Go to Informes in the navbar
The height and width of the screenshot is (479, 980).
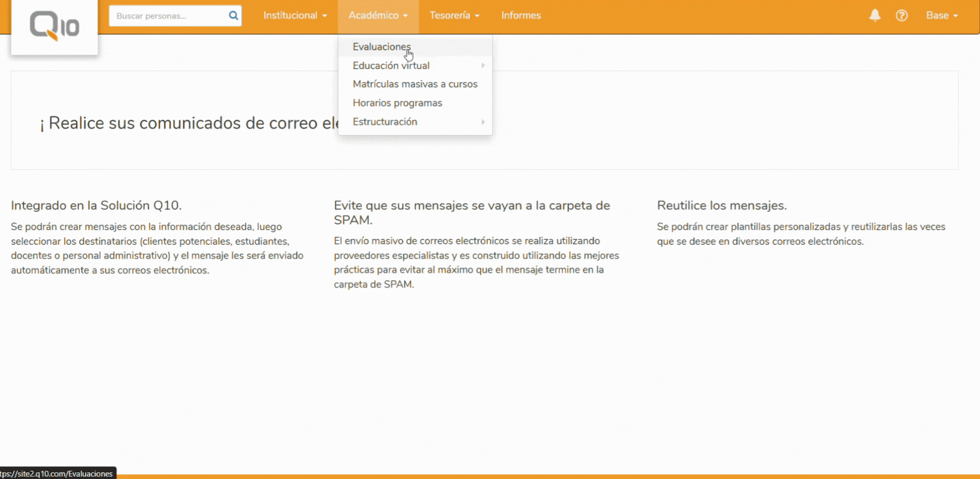tap(521, 15)
